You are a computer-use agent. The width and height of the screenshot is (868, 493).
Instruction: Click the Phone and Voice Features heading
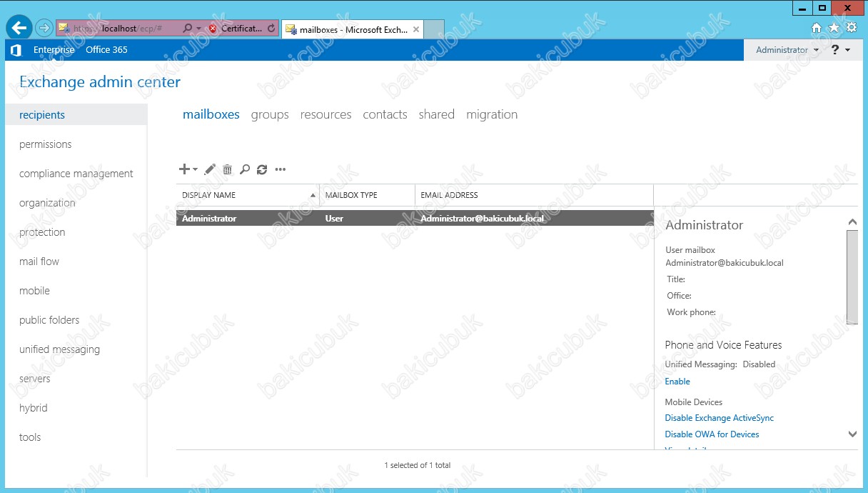724,345
